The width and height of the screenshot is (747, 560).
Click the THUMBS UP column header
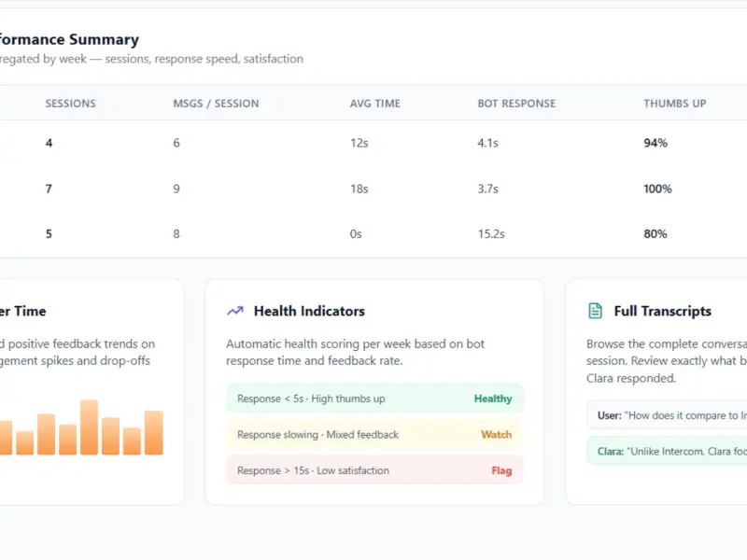coord(674,104)
